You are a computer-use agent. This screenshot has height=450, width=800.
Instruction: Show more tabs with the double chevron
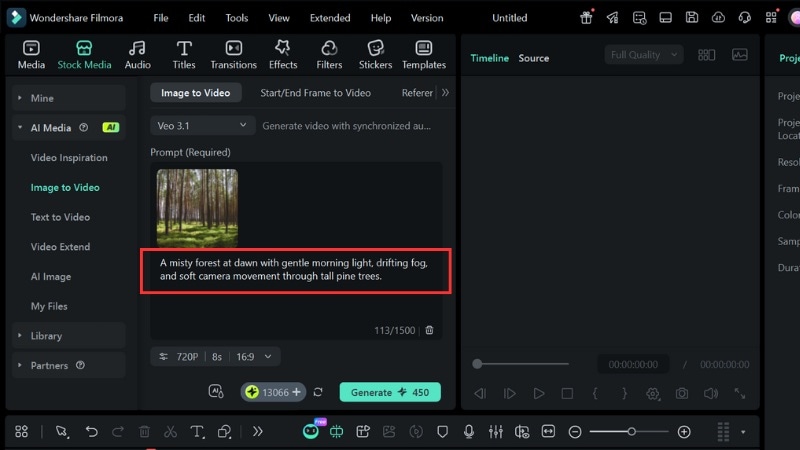click(x=445, y=92)
